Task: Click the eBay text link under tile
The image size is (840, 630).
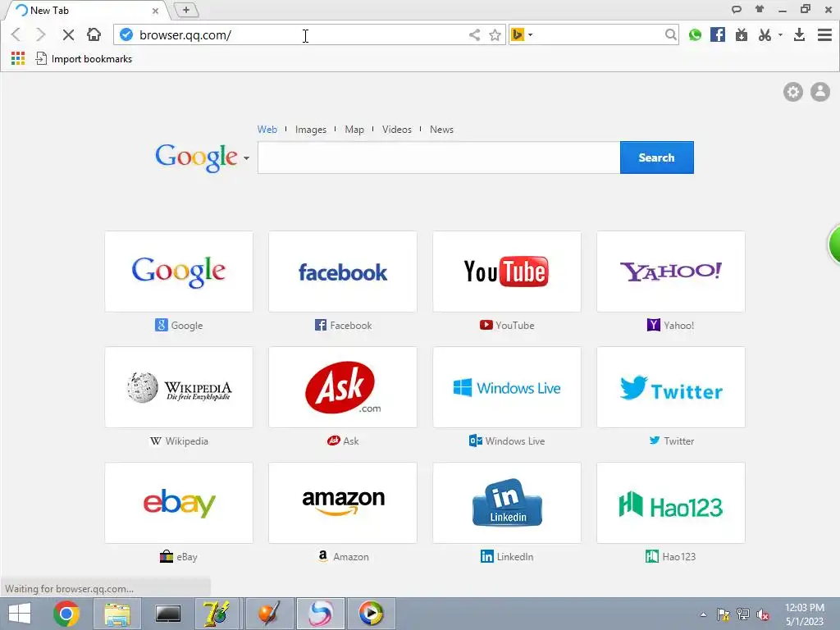Action: point(187,557)
